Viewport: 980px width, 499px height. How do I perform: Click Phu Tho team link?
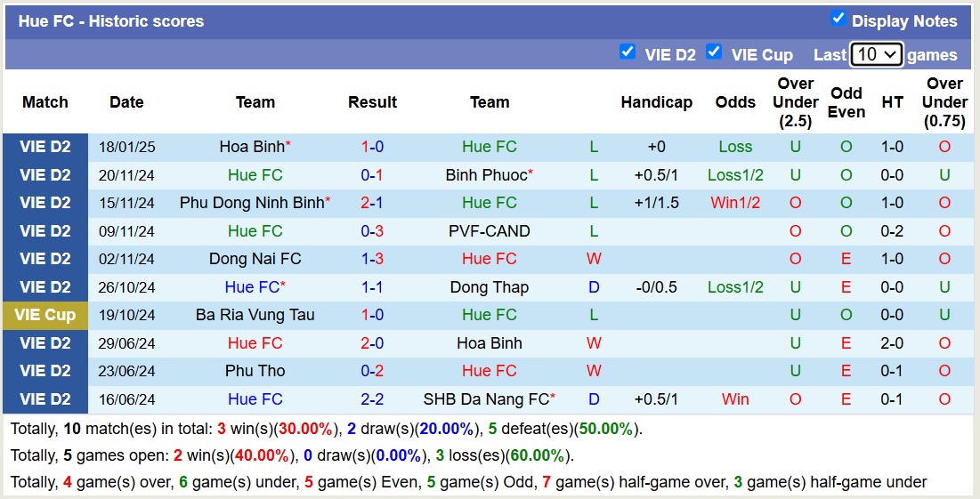pos(255,371)
